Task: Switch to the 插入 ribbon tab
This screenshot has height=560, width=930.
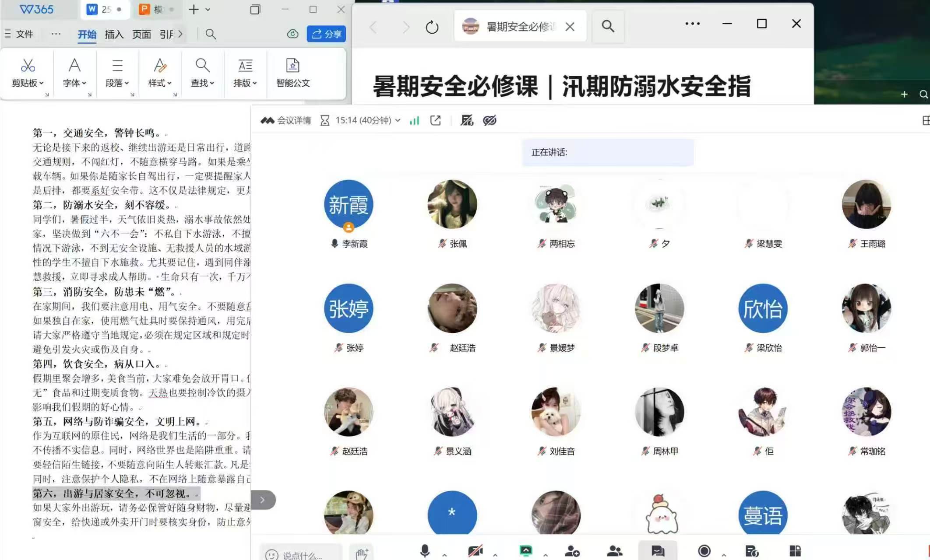Action: 114,34
